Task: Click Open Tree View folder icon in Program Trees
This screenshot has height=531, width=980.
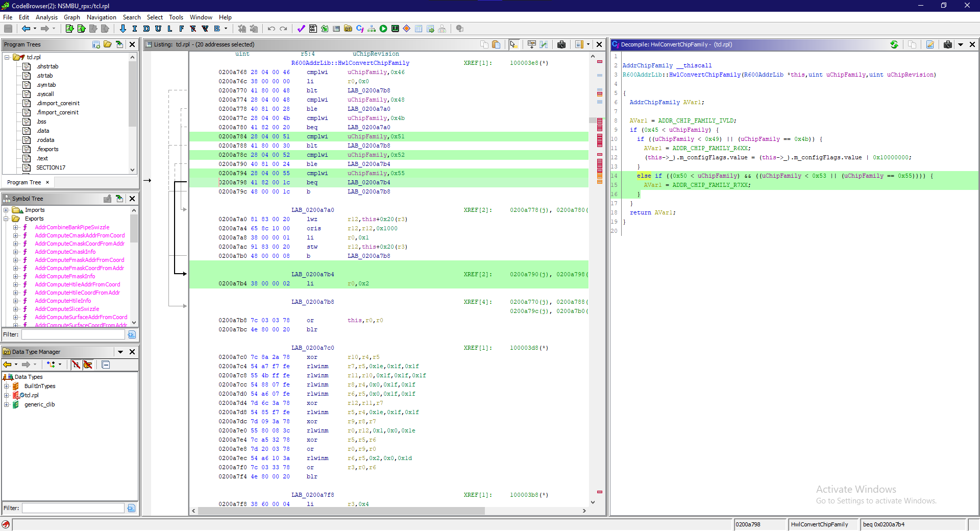Action: (x=108, y=45)
